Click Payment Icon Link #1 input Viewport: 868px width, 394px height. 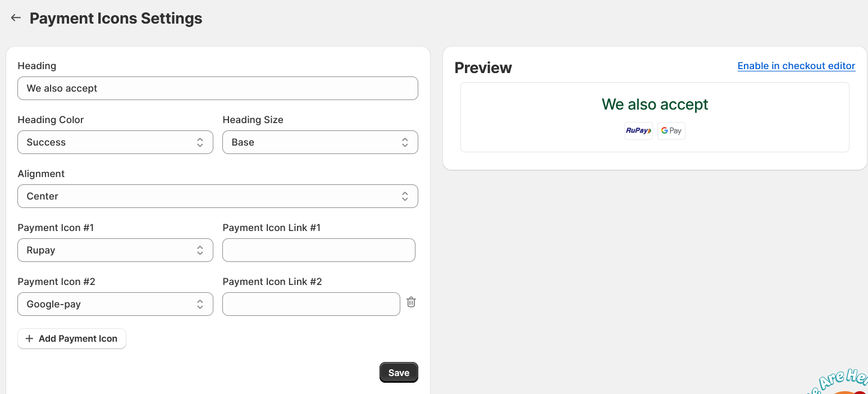318,250
